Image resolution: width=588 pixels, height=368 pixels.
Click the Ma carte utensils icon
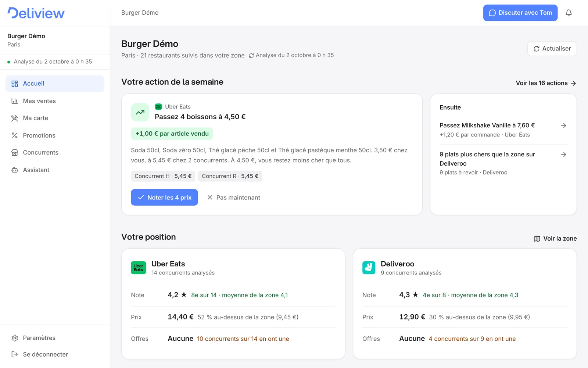[x=15, y=118]
